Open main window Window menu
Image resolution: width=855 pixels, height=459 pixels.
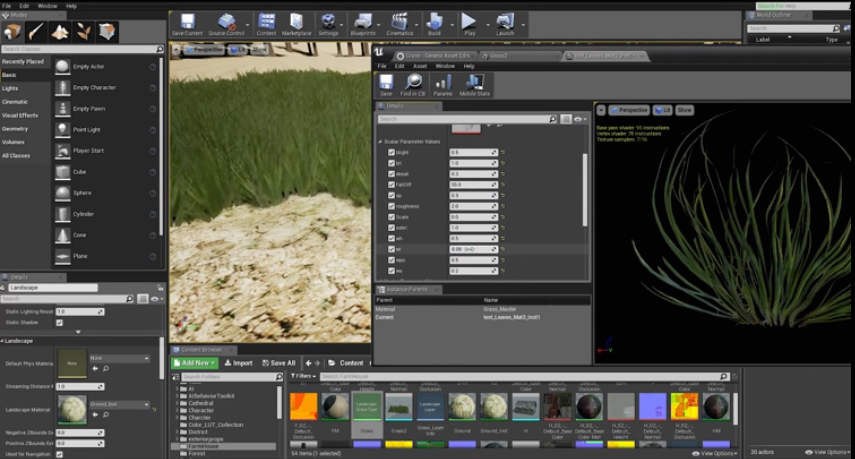click(47, 6)
